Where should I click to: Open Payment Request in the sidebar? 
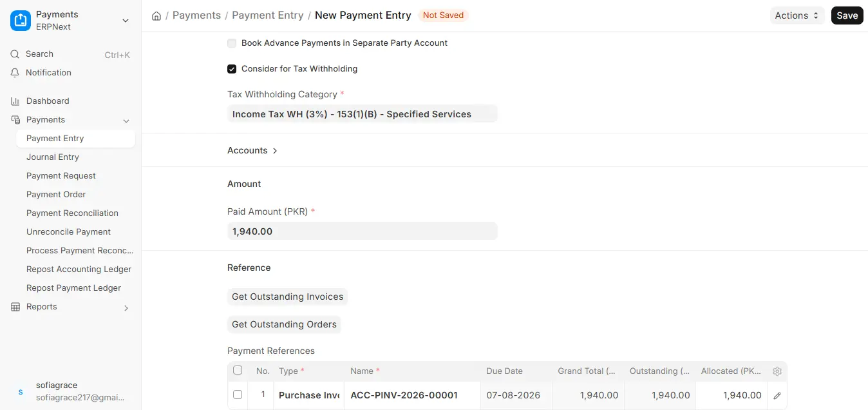click(x=75, y=176)
